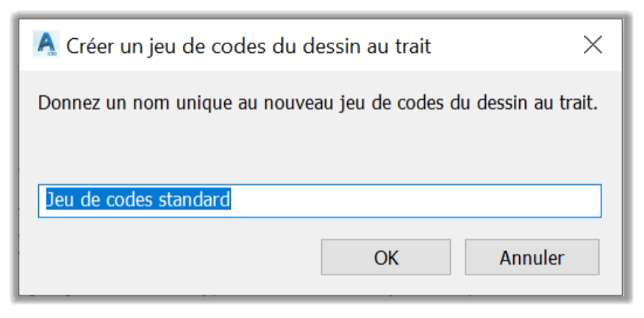The image size is (644, 318).
Task: Click inside the code set name field
Action: 320,201
